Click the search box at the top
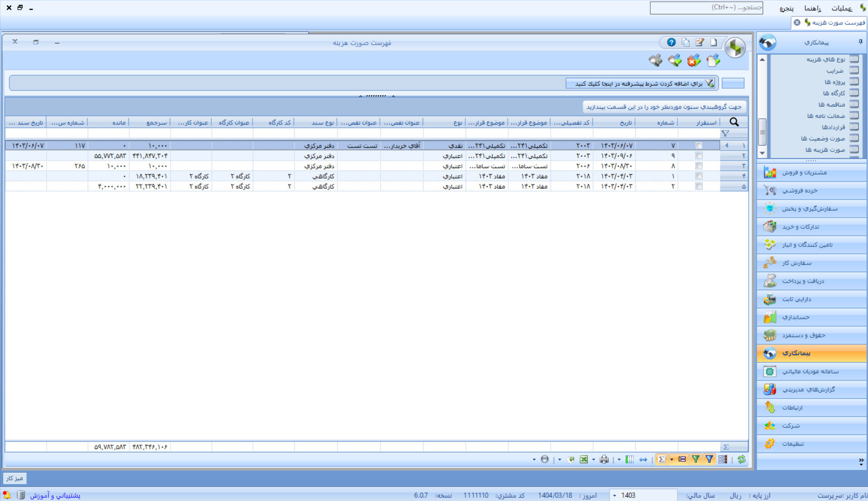868x501 pixels. (x=706, y=8)
